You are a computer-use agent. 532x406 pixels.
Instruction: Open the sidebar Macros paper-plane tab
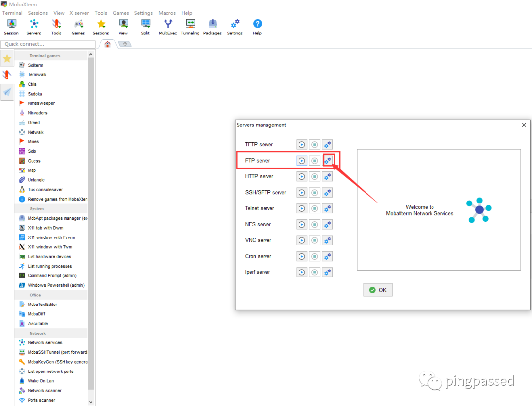pyautogui.click(x=7, y=92)
